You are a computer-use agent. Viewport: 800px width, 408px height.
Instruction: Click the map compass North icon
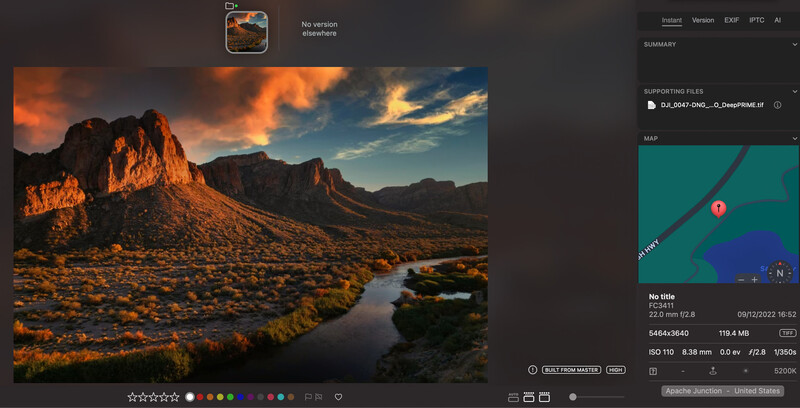tap(780, 272)
